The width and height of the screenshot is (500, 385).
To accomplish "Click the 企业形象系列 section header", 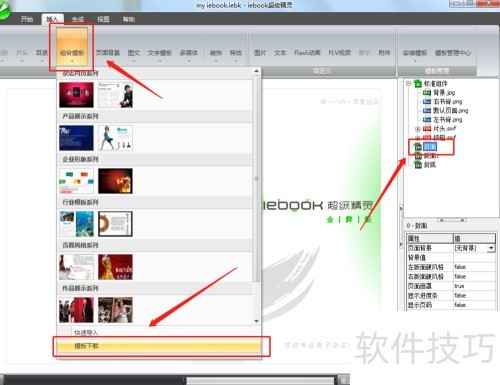I will (x=155, y=159).
